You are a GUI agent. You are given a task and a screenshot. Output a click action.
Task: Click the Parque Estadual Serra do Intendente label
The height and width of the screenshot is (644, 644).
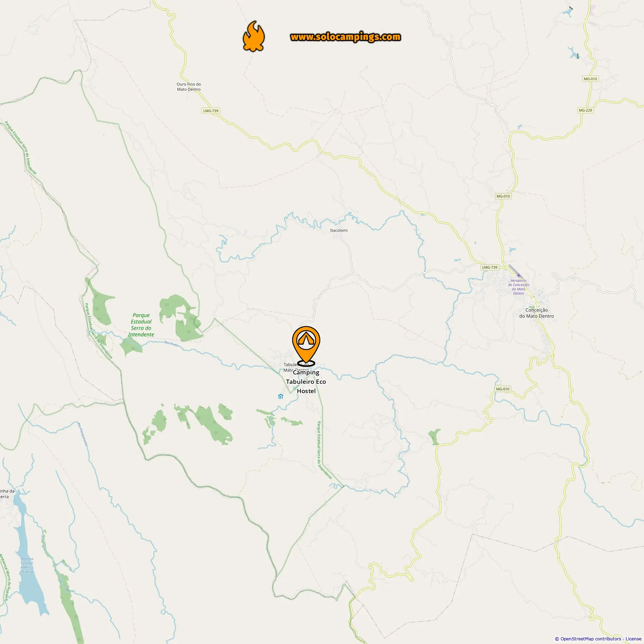[x=141, y=325]
